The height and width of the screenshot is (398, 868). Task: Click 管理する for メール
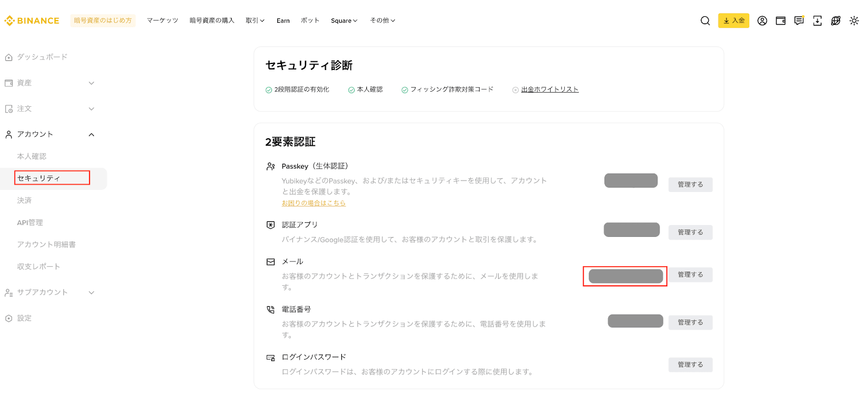coord(690,274)
